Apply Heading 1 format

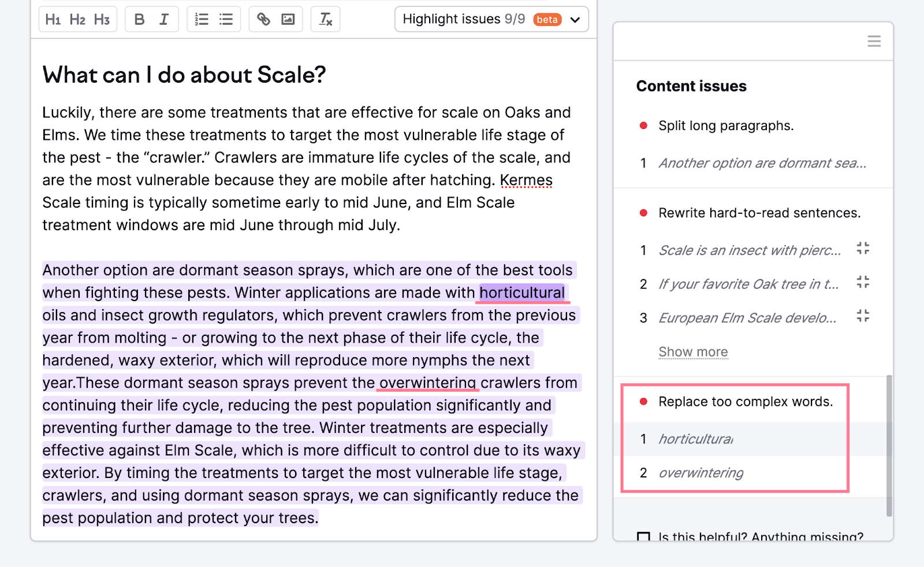53,20
